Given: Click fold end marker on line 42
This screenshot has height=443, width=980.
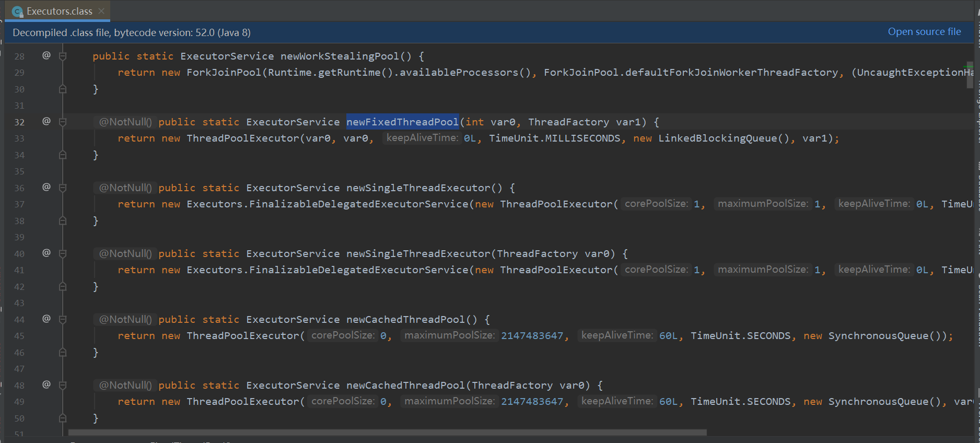Looking at the screenshot, I should pos(63,286).
